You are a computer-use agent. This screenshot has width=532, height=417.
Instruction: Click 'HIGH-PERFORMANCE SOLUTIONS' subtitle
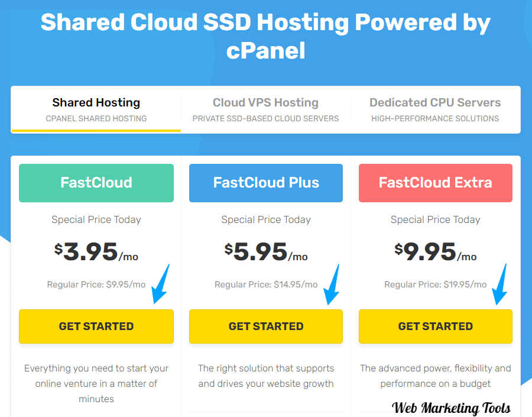[435, 118]
